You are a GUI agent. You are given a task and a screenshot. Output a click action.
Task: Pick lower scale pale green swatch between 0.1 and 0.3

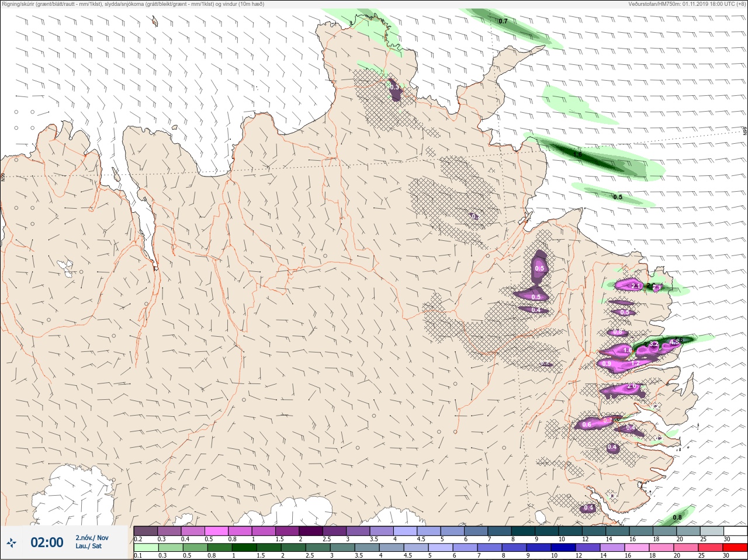146,548
